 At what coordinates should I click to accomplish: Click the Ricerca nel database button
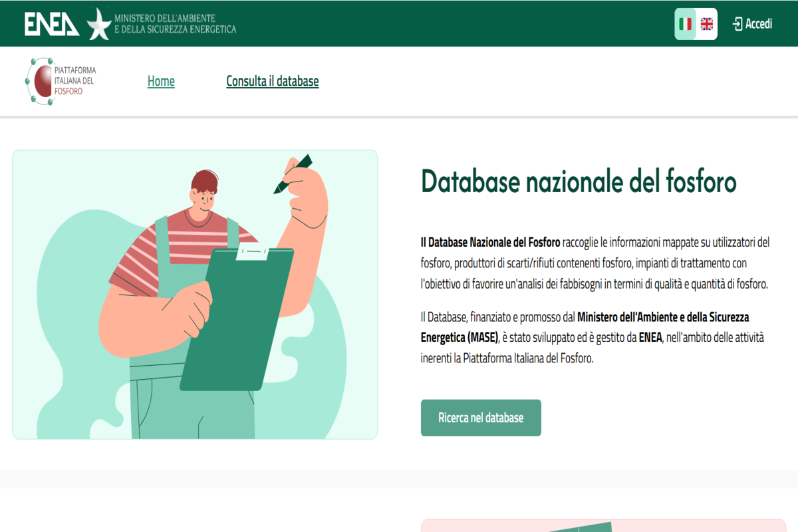coord(480,418)
